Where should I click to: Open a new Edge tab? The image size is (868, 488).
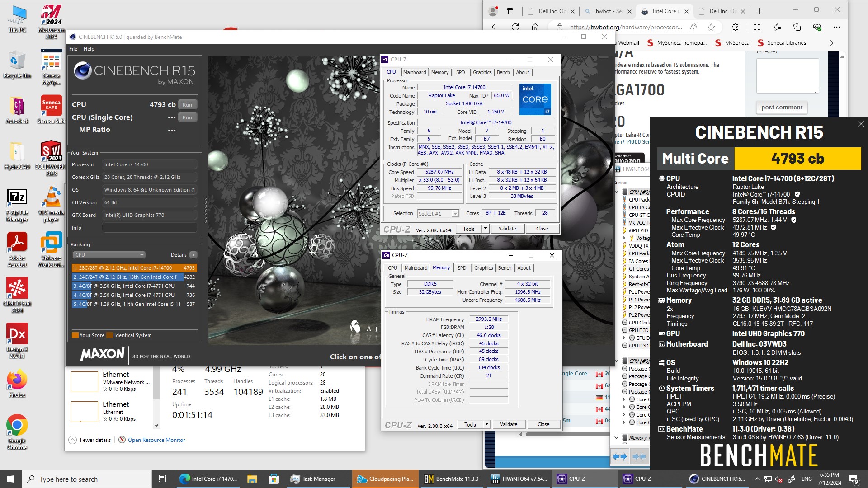pyautogui.click(x=759, y=11)
